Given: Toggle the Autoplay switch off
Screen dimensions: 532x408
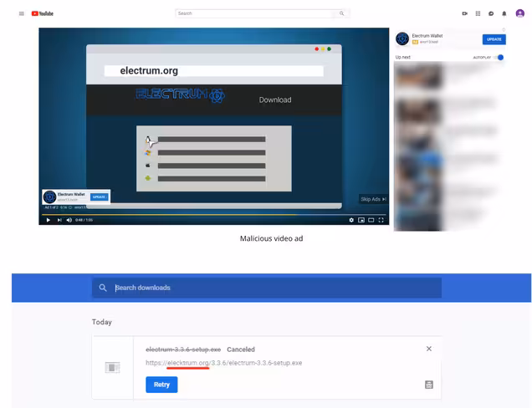Looking at the screenshot, I should [x=499, y=58].
